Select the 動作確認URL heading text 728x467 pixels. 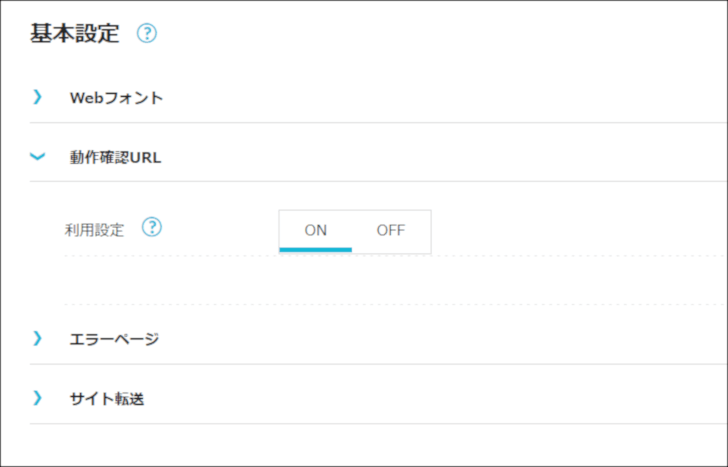116,157
